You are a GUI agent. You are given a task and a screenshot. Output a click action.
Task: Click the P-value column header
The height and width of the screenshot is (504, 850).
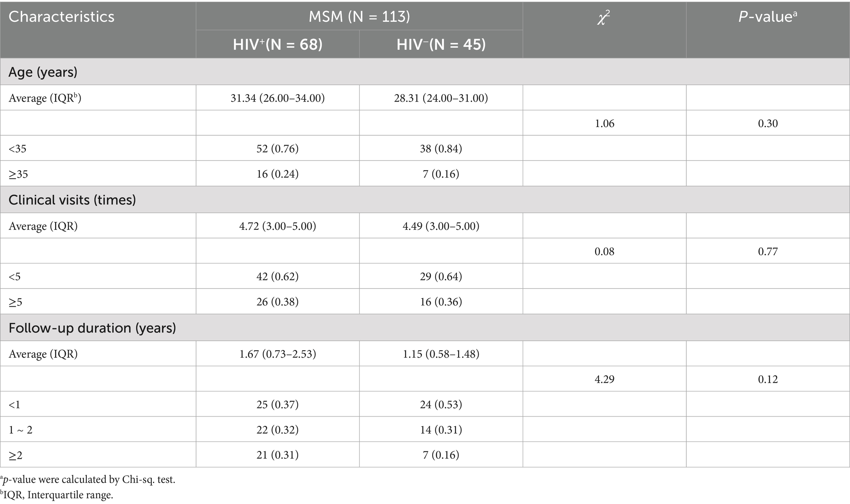[767, 17]
